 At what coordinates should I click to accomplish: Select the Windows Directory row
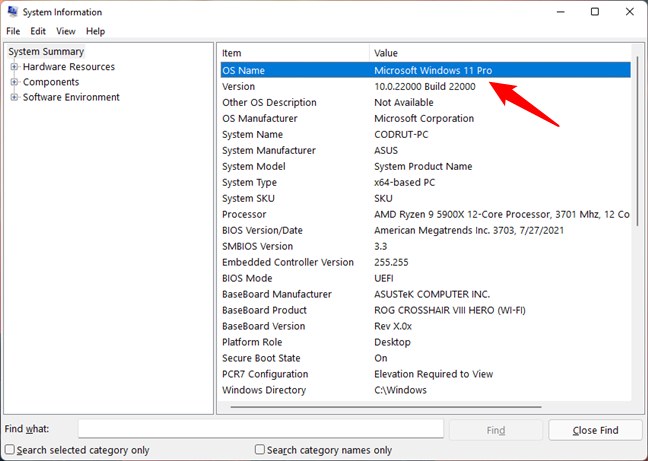tap(425, 390)
